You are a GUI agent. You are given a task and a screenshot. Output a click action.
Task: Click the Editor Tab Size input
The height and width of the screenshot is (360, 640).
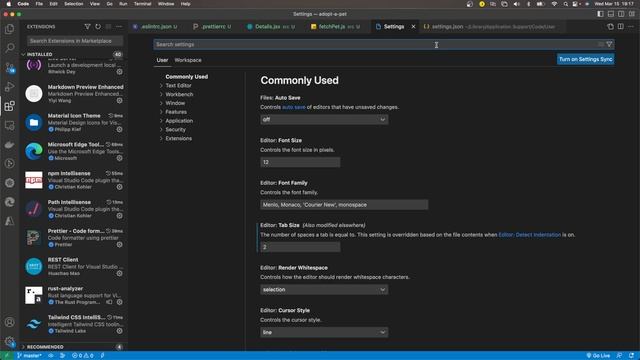[x=300, y=247]
